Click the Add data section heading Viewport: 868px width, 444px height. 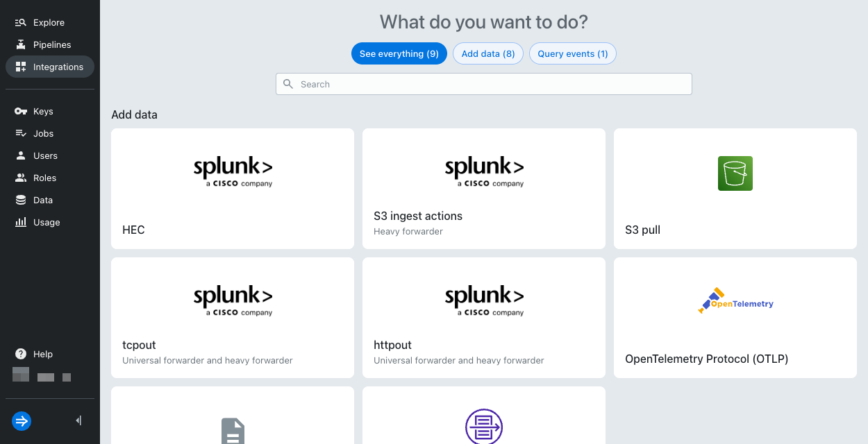(134, 114)
